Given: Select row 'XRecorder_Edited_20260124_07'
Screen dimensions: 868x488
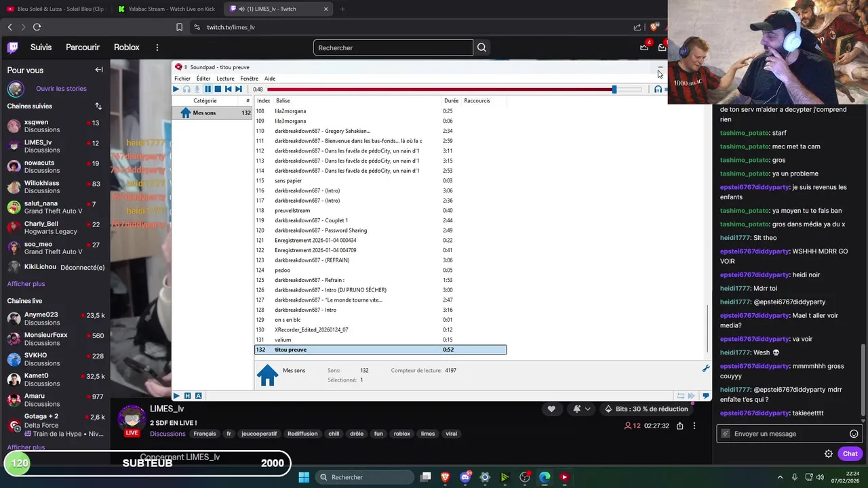Looking at the screenshot, I should click(x=380, y=330).
